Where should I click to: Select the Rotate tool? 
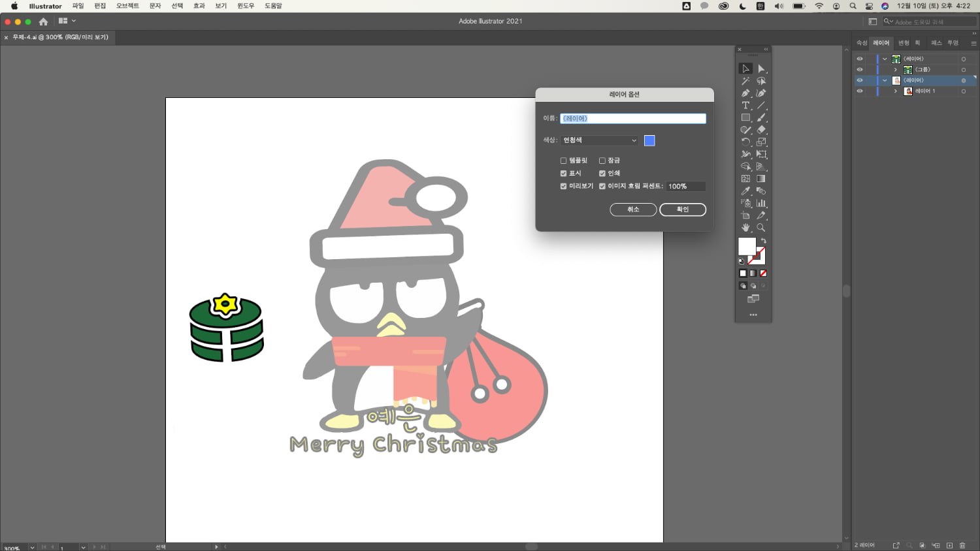click(745, 142)
